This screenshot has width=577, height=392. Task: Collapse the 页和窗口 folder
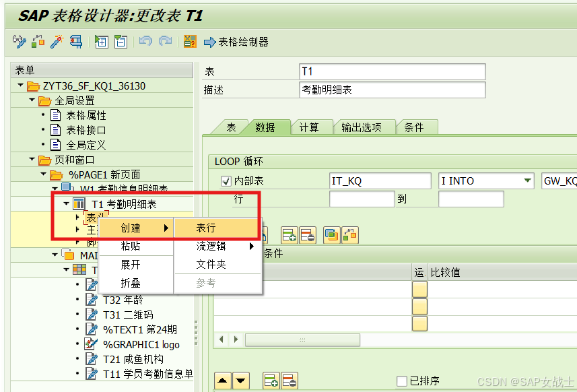(32, 160)
